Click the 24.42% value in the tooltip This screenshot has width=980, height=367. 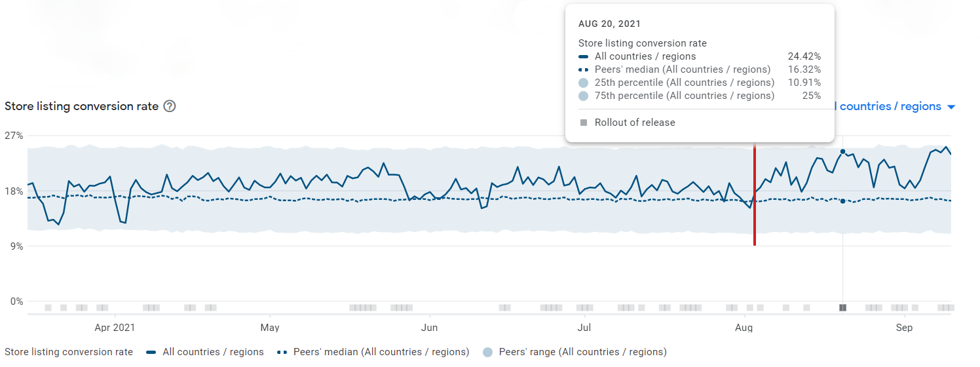804,57
